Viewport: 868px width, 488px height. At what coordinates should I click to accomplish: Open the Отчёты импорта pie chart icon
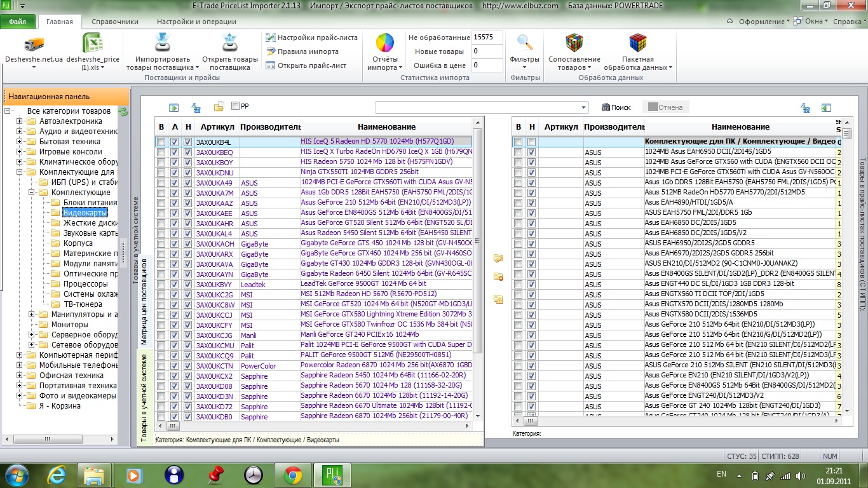(x=385, y=43)
